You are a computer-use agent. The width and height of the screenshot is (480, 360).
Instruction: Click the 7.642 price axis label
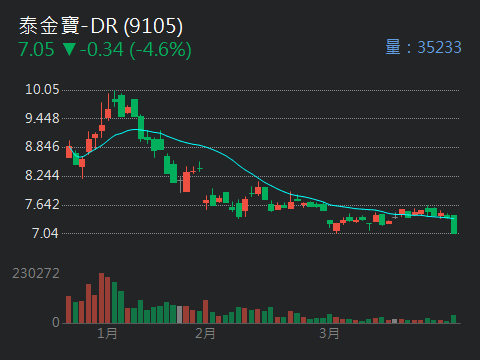pyautogui.click(x=42, y=204)
